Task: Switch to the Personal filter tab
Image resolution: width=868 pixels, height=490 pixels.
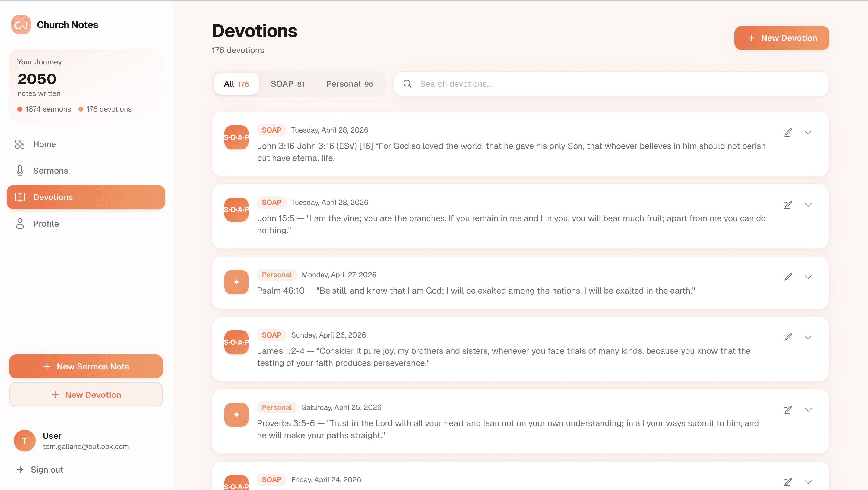Action: pyautogui.click(x=350, y=84)
